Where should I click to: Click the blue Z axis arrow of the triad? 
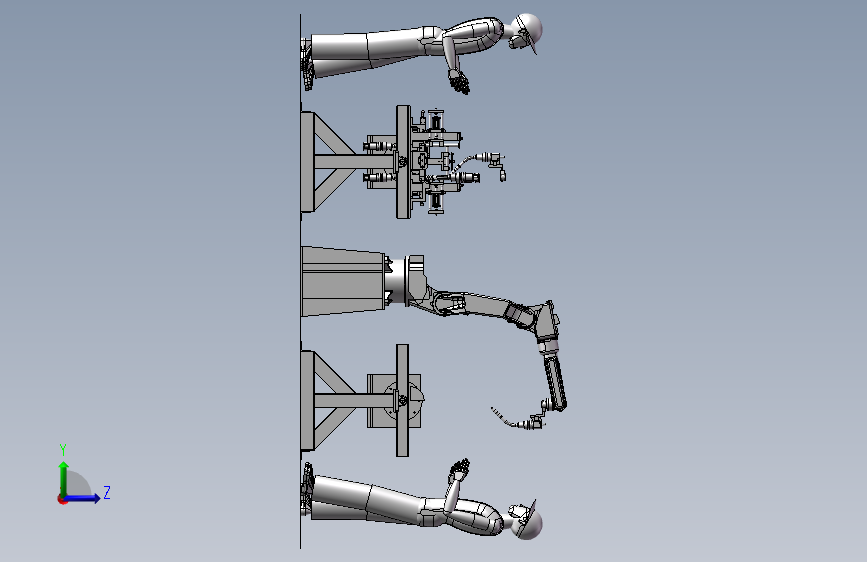click(x=83, y=498)
